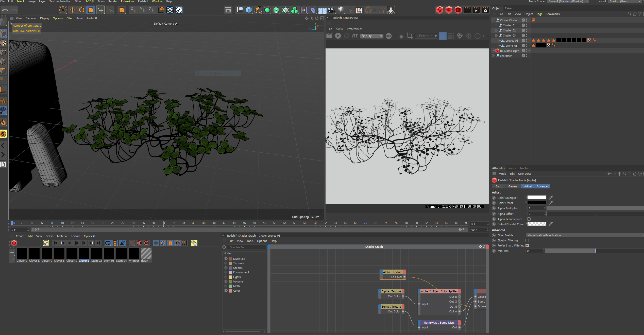Open the Redshift RenderView RV icon

coord(449,10)
